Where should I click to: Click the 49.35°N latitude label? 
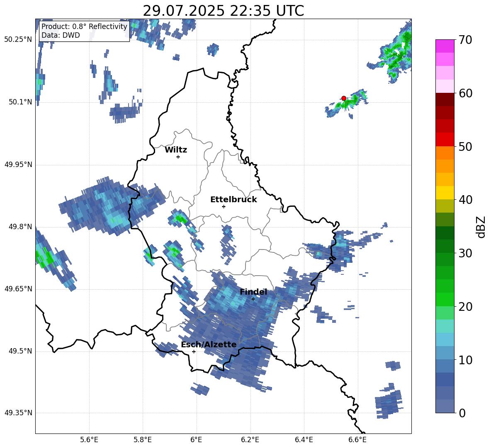18,413
